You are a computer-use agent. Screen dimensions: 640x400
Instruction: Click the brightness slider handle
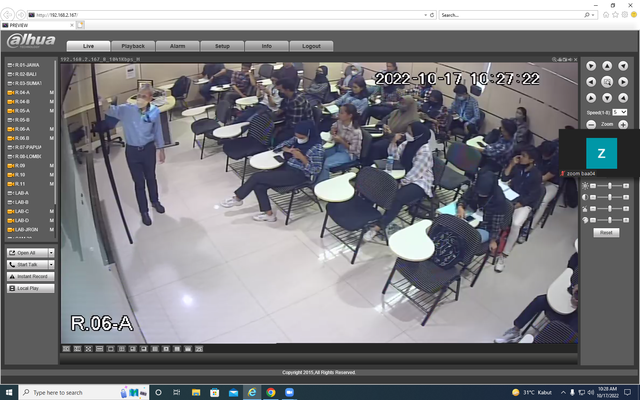click(610, 186)
